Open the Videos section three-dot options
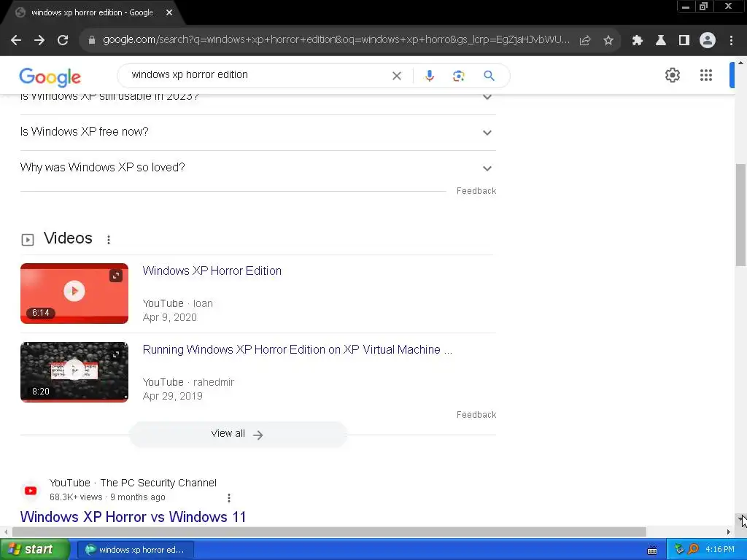 point(109,239)
